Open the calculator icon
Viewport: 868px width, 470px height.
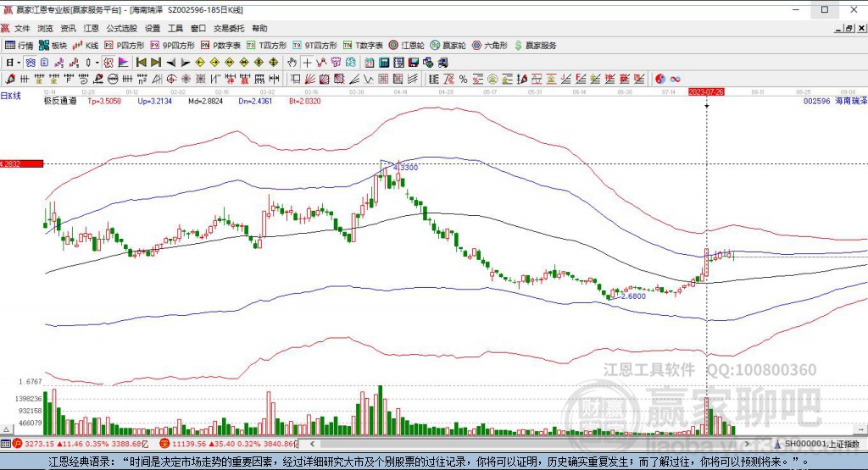(384, 63)
